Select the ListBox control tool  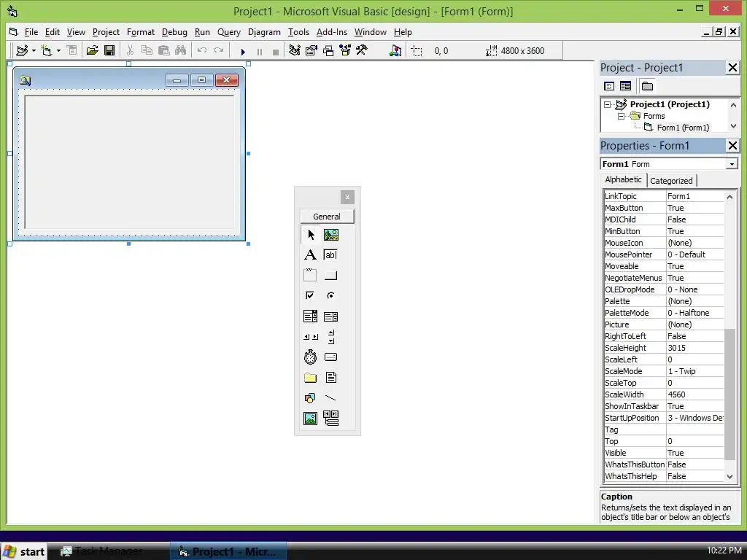[x=330, y=316]
